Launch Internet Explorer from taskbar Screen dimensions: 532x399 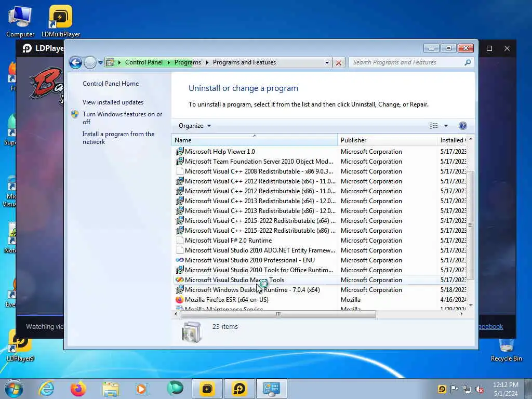click(46, 389)
